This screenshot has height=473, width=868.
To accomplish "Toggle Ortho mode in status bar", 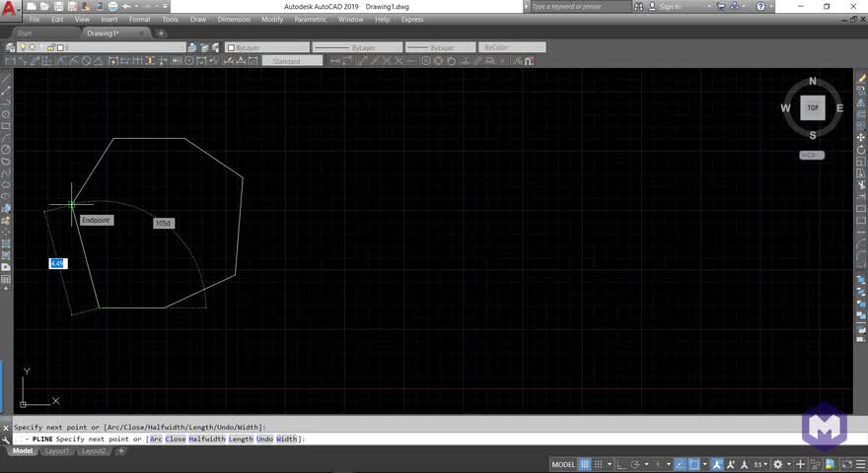I will click(x=621, y=465).
